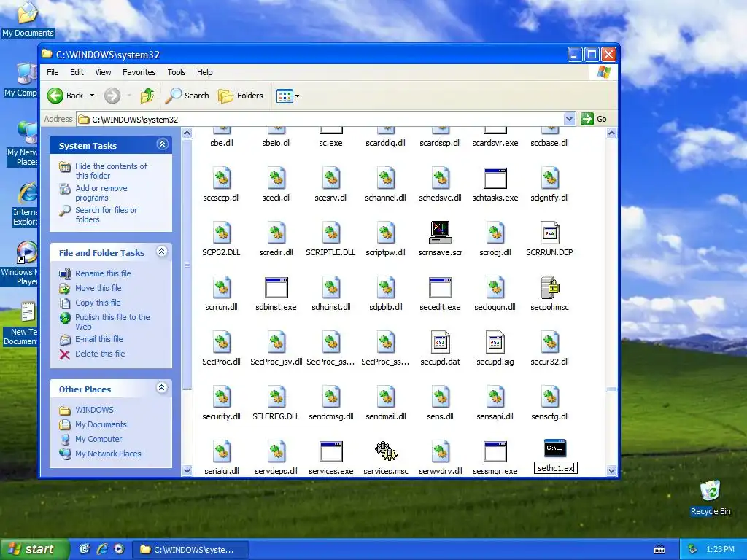Click Add or remove programs link
Screen dimensions: 747x560
click(x=101, y=192)
